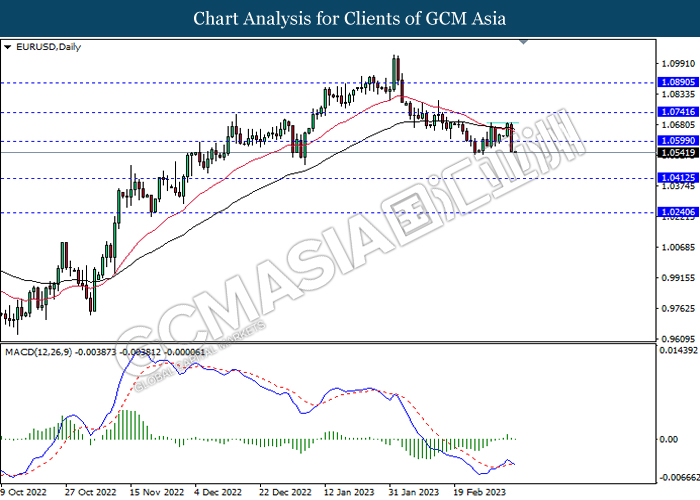Click the 31 Jan 2023 date label

tap(413, 492)
